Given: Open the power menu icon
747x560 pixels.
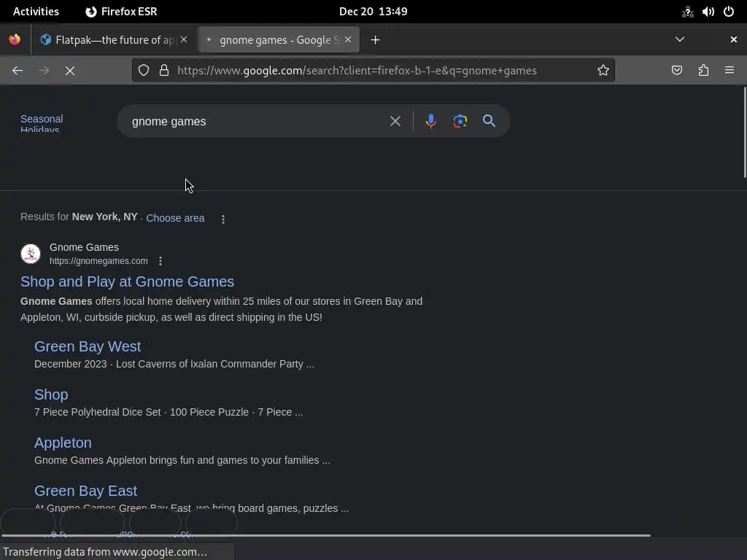Looking at the screenshot, I should (729, 12).
